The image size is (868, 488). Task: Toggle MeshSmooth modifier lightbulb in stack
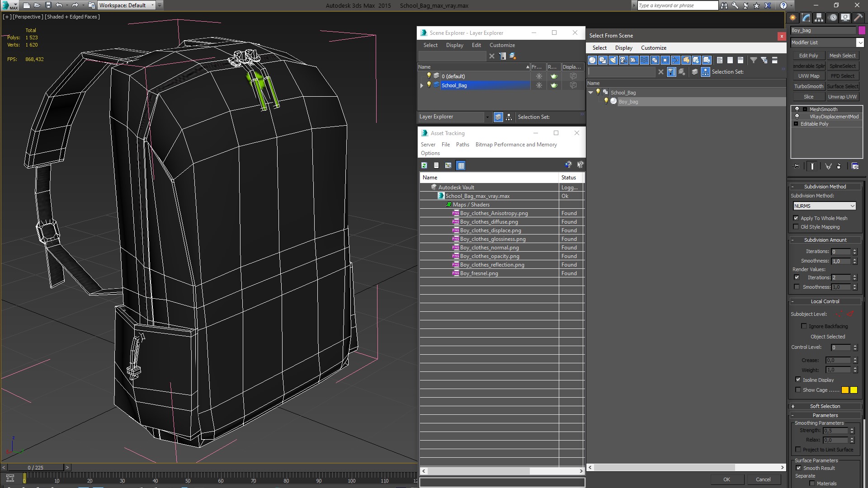(797, 109)
